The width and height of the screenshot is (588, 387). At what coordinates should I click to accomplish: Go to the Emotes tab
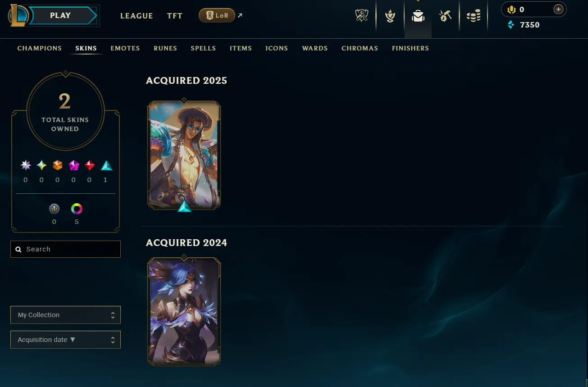[125, 48]
